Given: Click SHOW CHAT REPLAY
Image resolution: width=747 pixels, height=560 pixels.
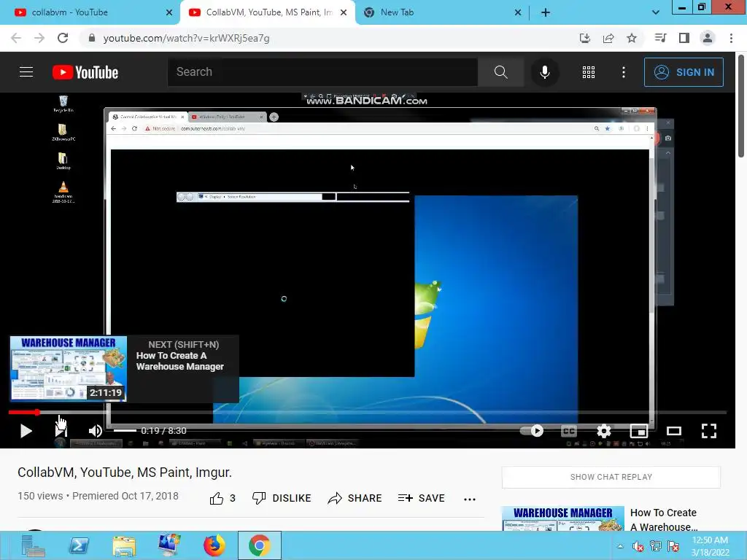Looking at the screenshot, I should (611, 477).
